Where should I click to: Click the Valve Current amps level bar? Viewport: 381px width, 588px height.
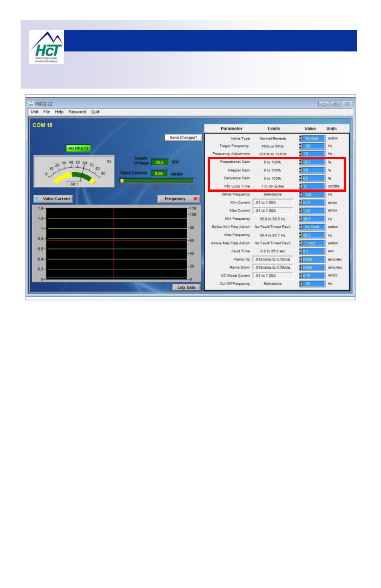(157, 181)
